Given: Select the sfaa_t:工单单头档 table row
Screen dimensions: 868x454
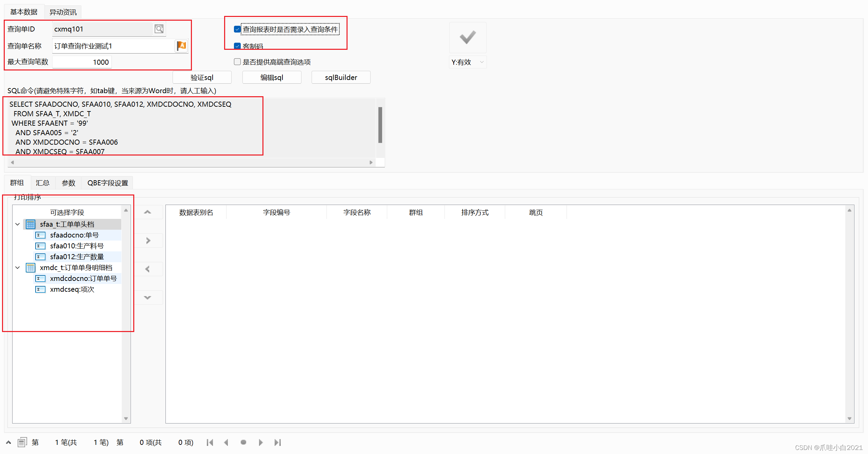Looking at the screenshot, I should 72,224.
